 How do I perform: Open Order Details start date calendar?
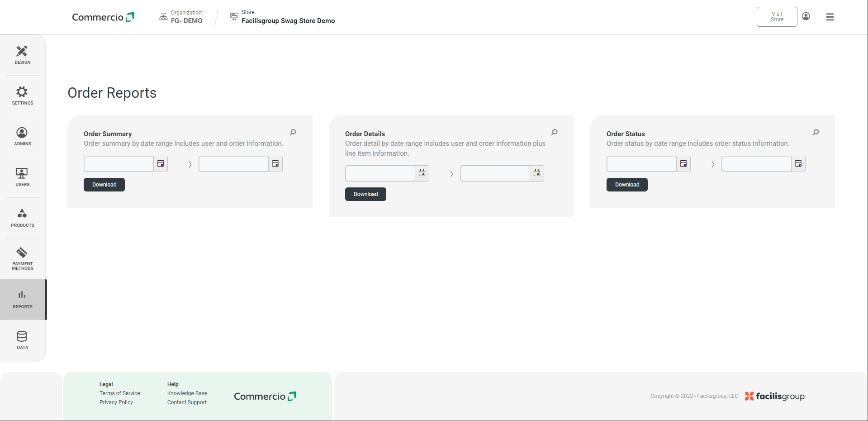[422, 173]
